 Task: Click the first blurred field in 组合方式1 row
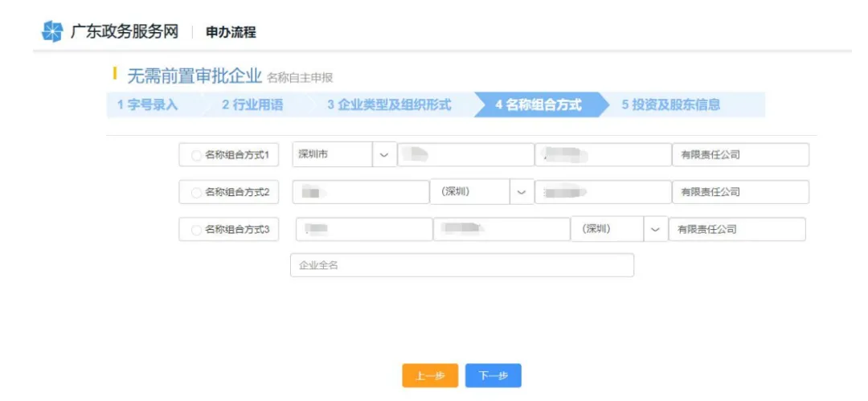(465, 155)
